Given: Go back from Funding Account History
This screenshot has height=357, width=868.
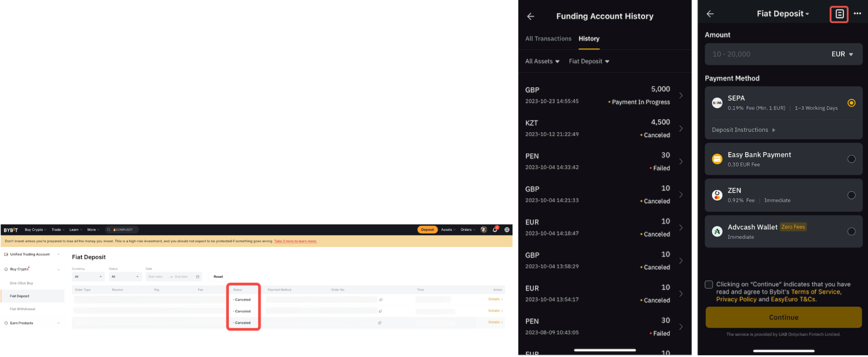Looking at the screenshot, I should pyautogui.click(x=531, y=17).
